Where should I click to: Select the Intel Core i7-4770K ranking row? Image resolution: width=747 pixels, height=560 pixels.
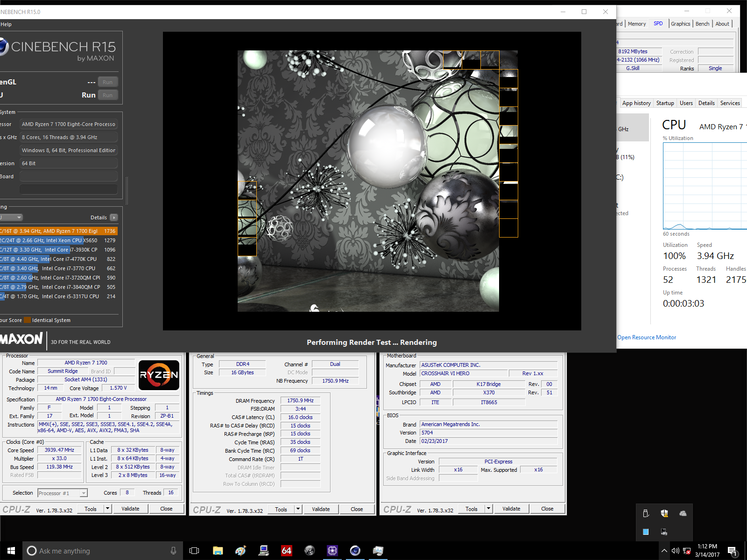click(59, 259)
